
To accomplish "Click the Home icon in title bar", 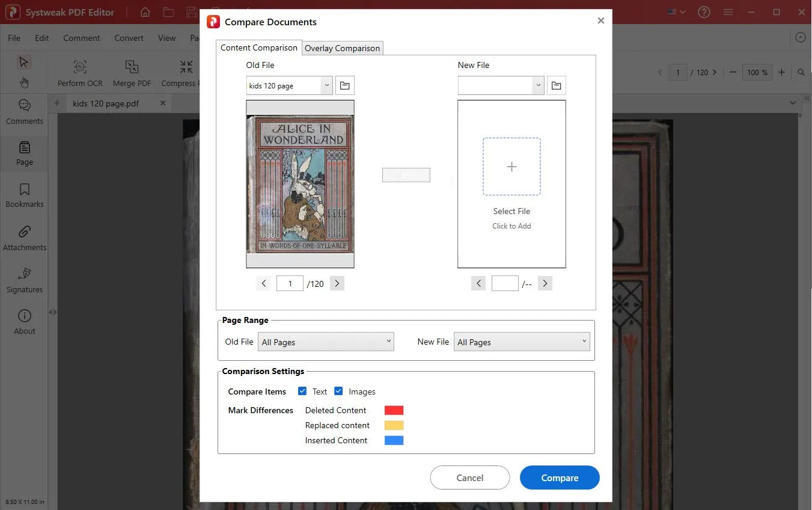I will click(145, 12).
